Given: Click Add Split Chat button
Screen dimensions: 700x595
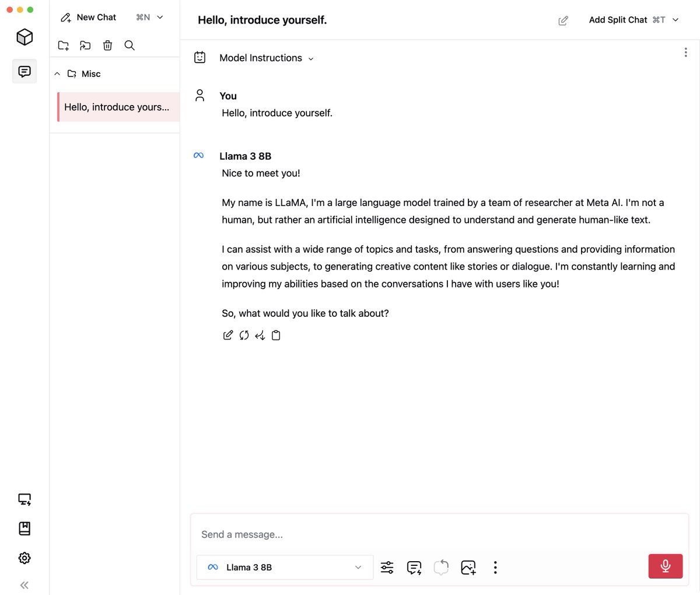Looking at the screenshot, I should 626,20.
